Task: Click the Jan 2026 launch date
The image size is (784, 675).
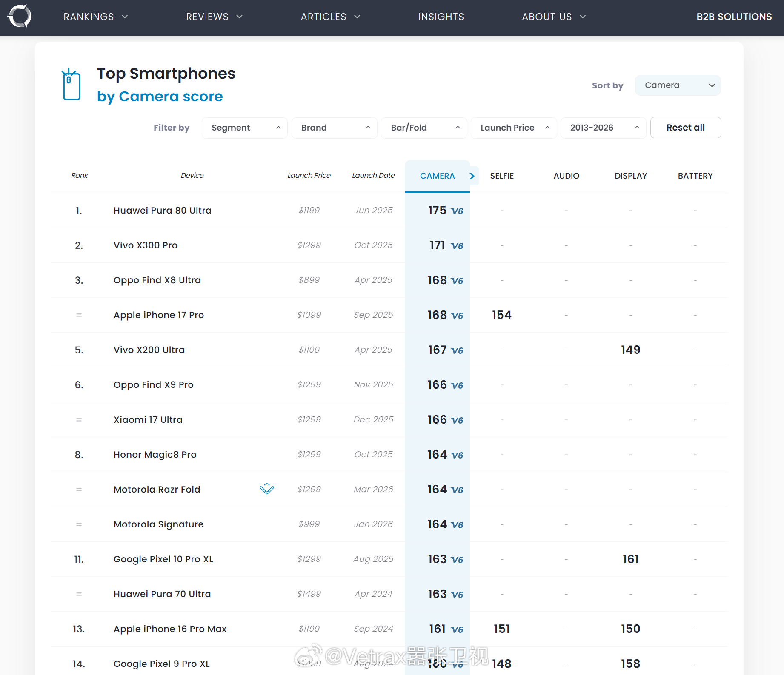Action: (x=373, y=524)
